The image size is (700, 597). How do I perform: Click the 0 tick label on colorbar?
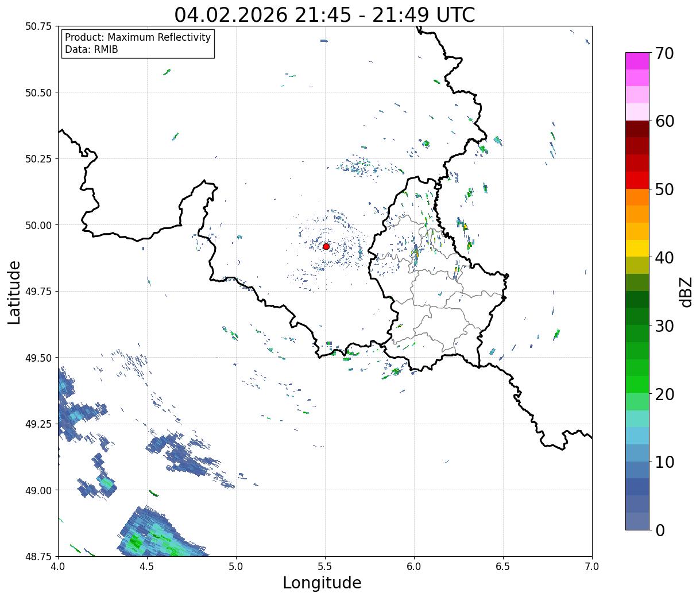pos(659,530)
